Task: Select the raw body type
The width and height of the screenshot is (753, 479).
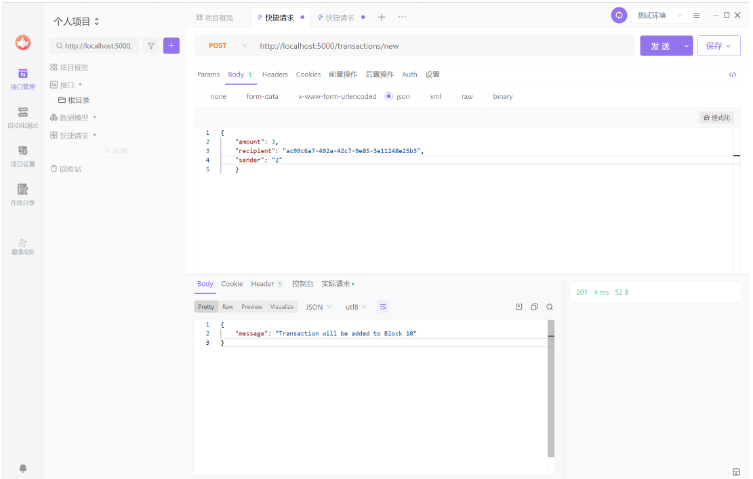Action: pyautogui.click(x=462, y=97)
